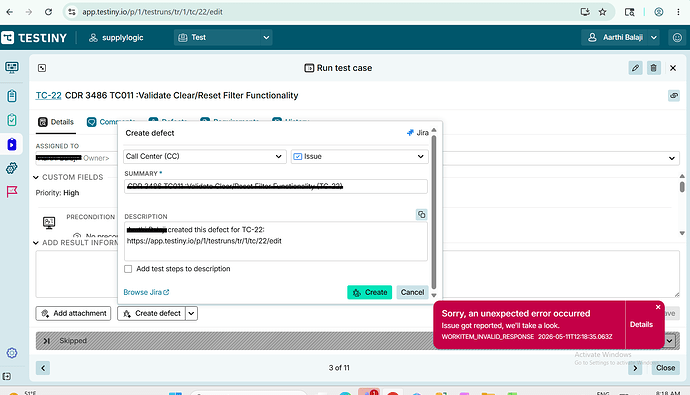Expand the sidebar using the bottom collapse icon
The image size is (690, 395).
point(7,377)
